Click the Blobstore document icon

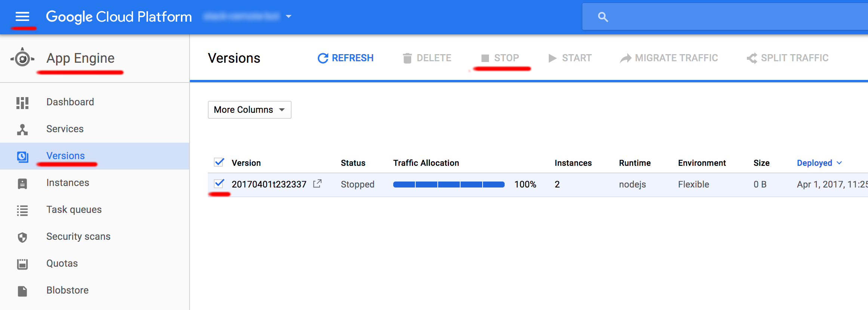pos(22,290)
